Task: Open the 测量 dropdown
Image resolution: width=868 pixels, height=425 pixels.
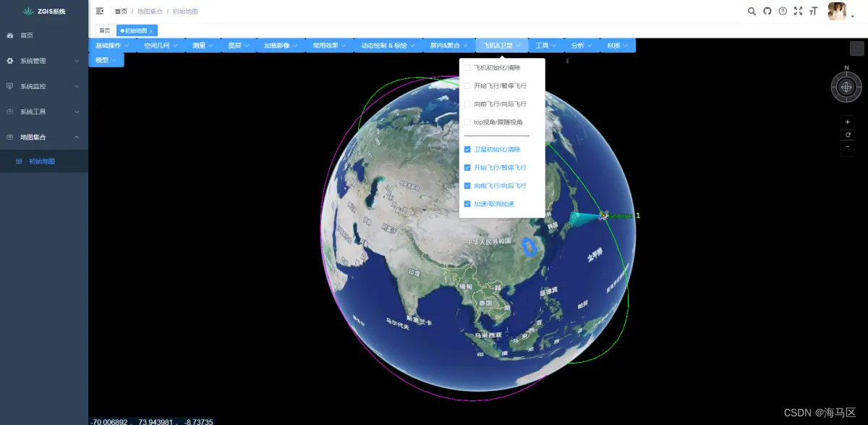Action: tap(203, 45)
